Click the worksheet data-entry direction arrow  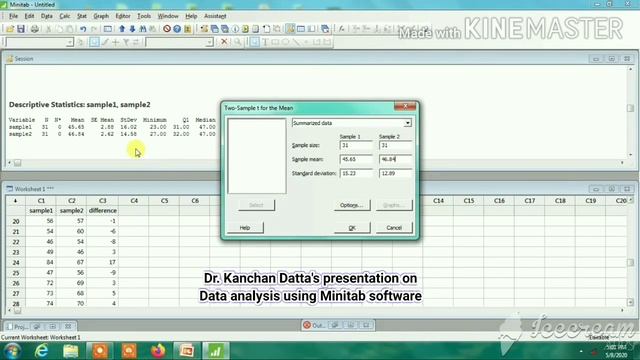(x=16, y=201)
